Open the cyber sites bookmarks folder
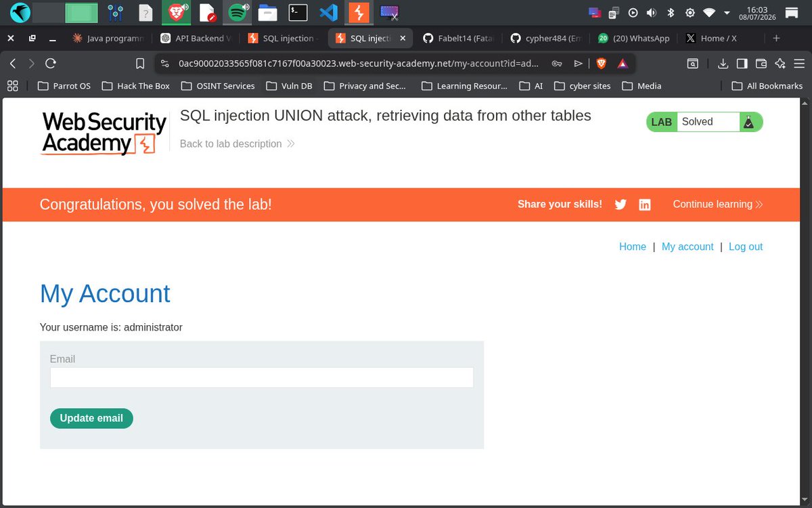The image size is (812, 508). [582, 86]
